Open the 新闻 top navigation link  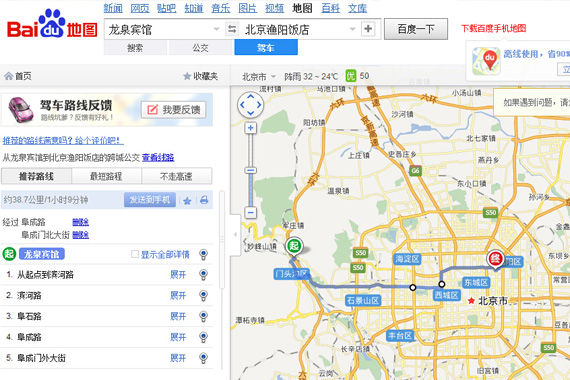pos(113,8)
